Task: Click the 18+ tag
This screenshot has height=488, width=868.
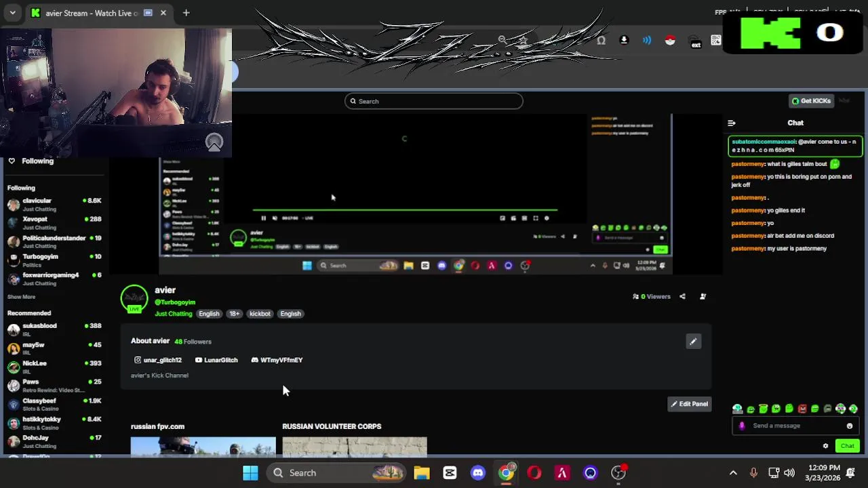Action: [x=234, y=314]
